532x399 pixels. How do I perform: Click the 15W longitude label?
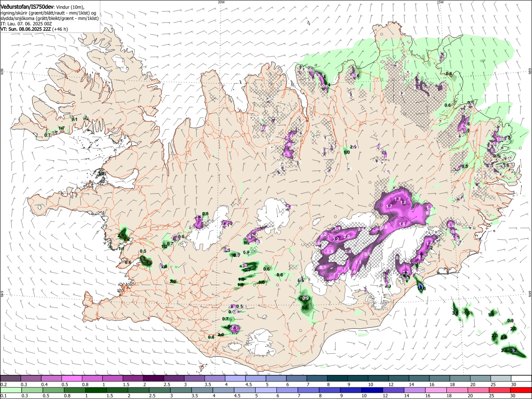tap(440, 2)
